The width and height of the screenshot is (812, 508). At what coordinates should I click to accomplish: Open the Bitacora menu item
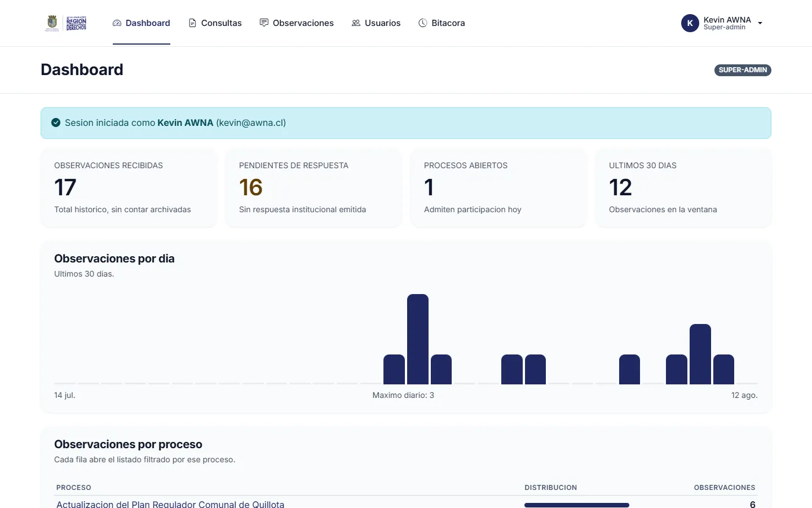442,23
